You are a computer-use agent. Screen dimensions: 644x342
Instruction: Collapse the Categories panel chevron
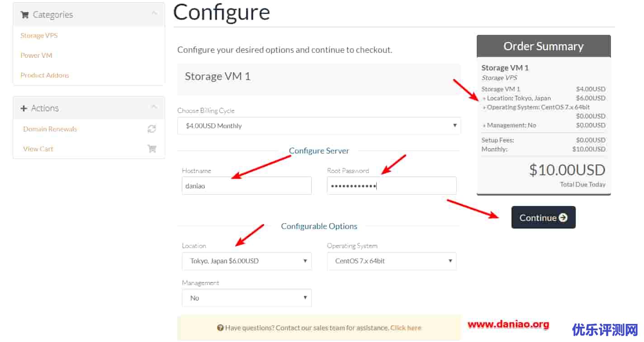click(x=154, y=14)
